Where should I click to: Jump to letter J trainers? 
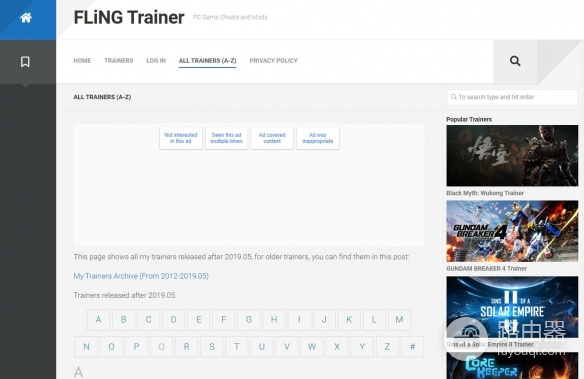(x=324, y=319)
